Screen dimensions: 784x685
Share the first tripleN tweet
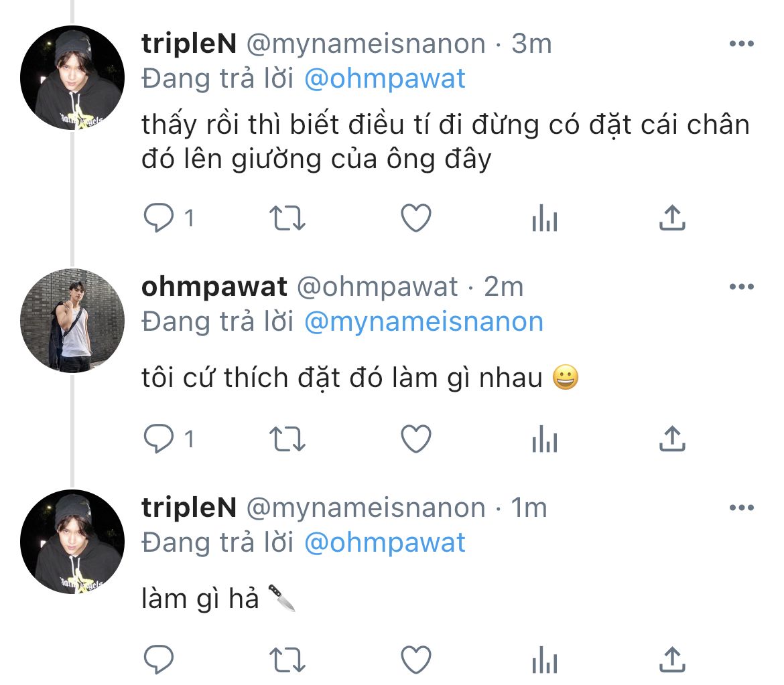[x=672, y=218]
